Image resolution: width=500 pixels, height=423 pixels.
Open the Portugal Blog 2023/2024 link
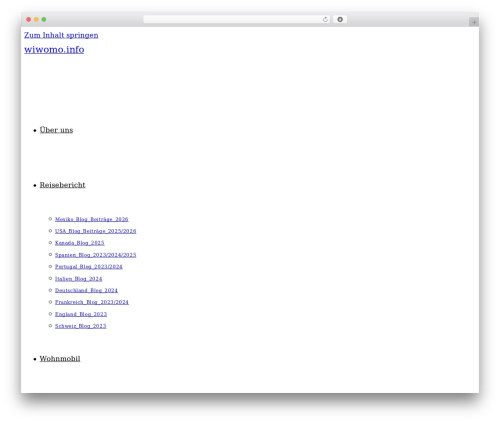click(89, 266)
